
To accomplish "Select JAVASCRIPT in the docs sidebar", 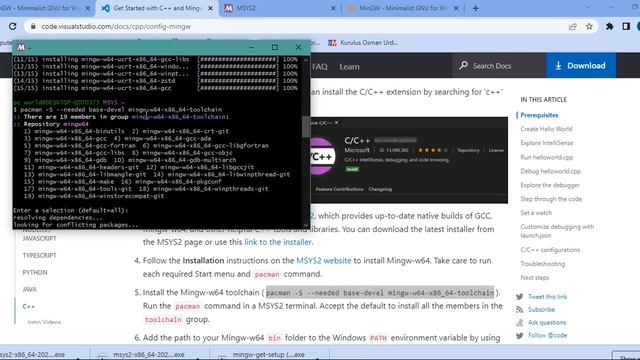I will pos(39,238).
